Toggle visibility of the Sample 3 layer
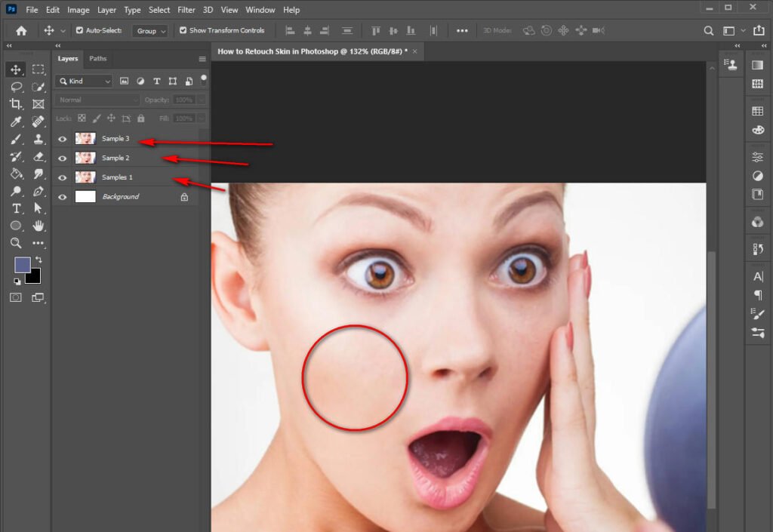The width and height of the screenshot is (773, 532). (x=62, y=138)
